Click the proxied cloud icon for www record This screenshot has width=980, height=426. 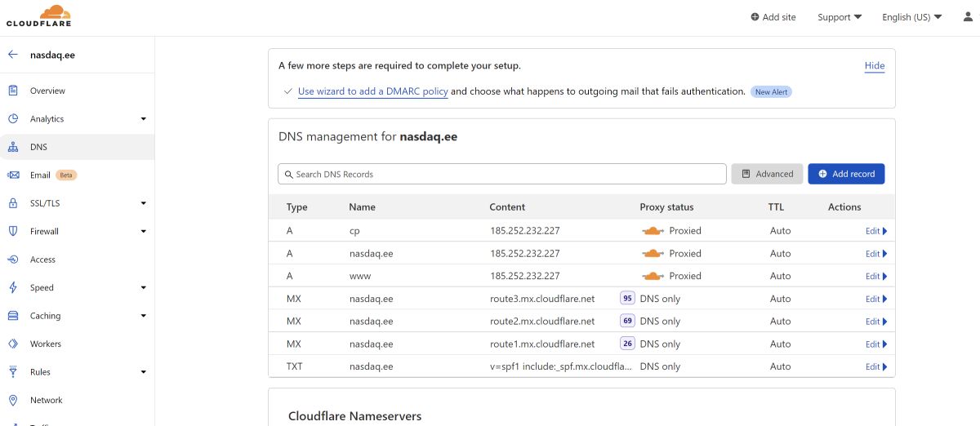coord(653,276)
